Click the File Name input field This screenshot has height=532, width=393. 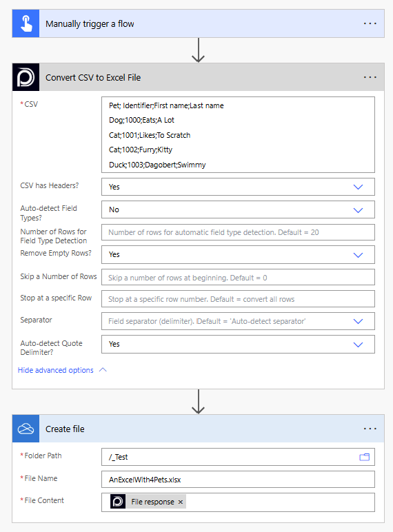pyautogui.click(x=238, y=480)
